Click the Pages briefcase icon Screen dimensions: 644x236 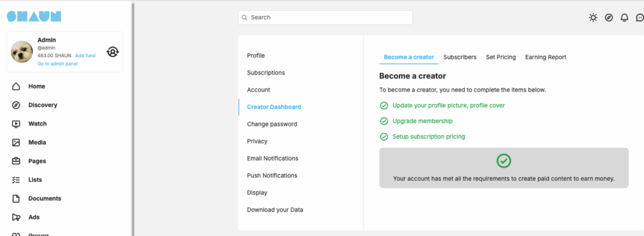click(16, 161)
